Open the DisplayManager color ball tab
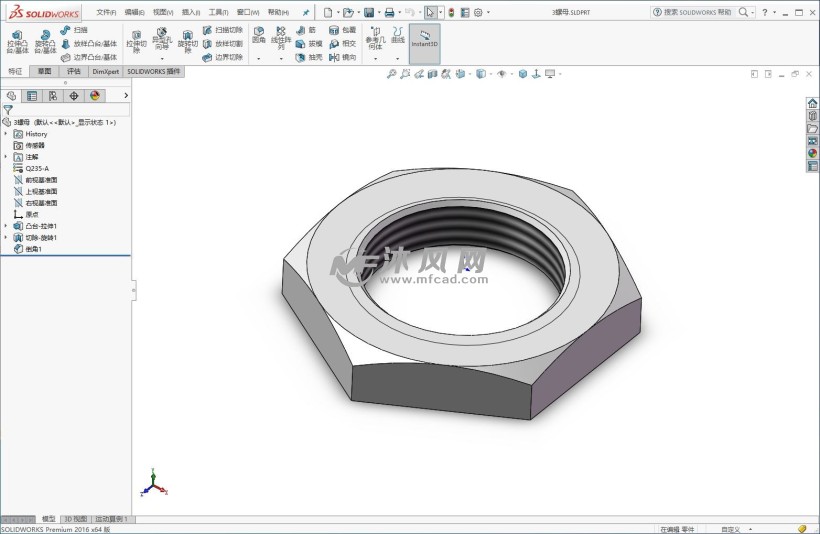 [95, 96]
